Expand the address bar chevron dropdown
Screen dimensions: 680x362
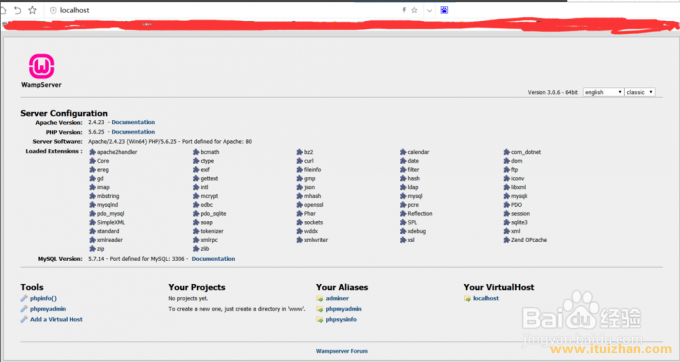pos(429,10)
